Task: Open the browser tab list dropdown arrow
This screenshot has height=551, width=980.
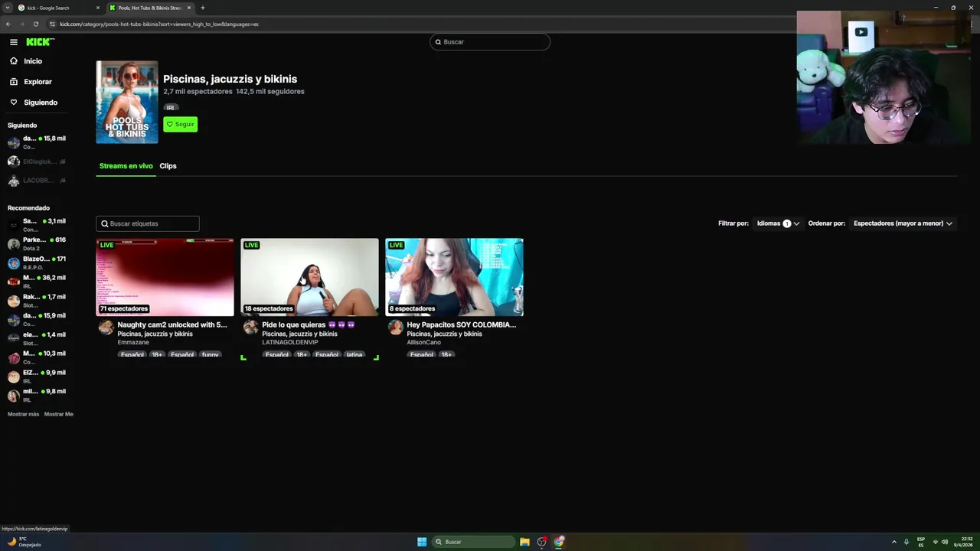Action: pos(7,8)
